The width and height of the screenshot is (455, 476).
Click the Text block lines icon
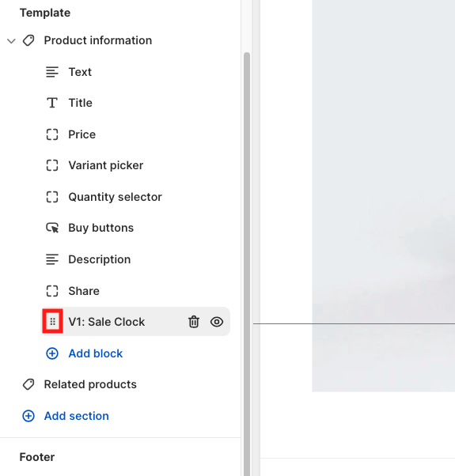pyautogui.click(x=52, y=72)
